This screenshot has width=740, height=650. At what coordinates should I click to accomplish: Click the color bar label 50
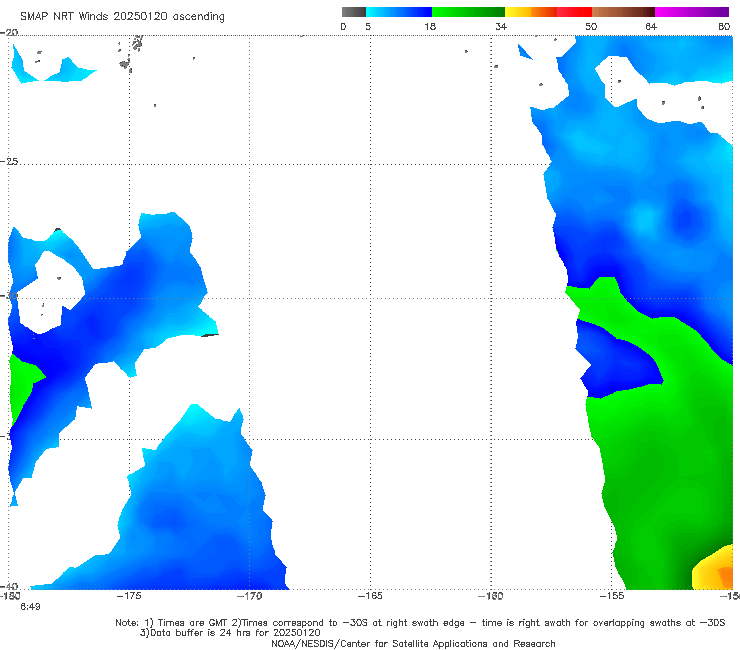pyautogui.click(x=591, y=26)
